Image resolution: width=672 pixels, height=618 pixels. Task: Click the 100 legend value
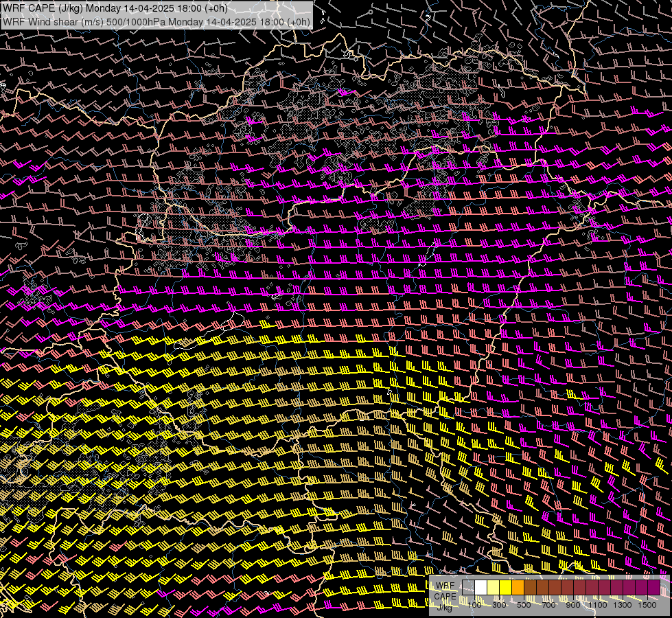pyautogui.click(x=474, y=605)
